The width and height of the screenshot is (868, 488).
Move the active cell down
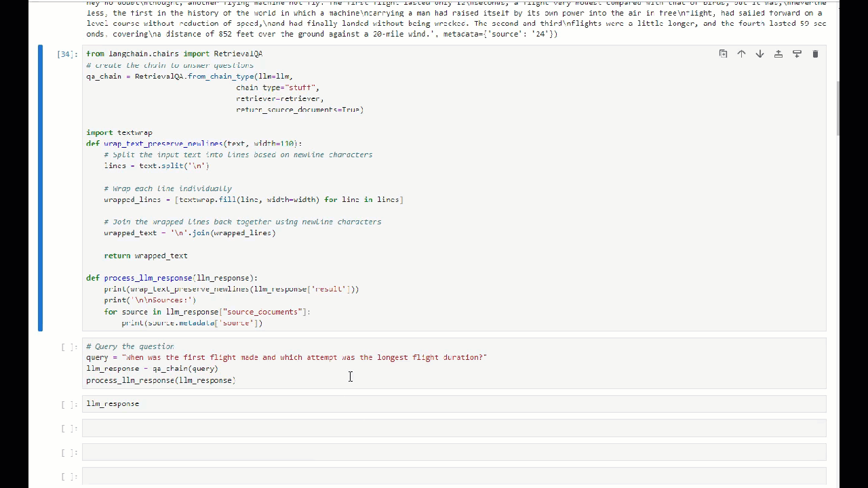pyautogui.click(x=759, y=54)
